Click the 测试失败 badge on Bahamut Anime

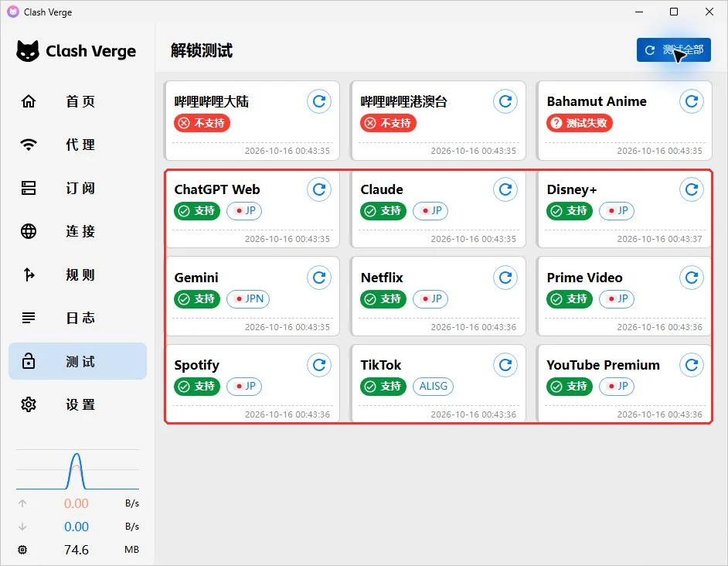tap(580, 123)
